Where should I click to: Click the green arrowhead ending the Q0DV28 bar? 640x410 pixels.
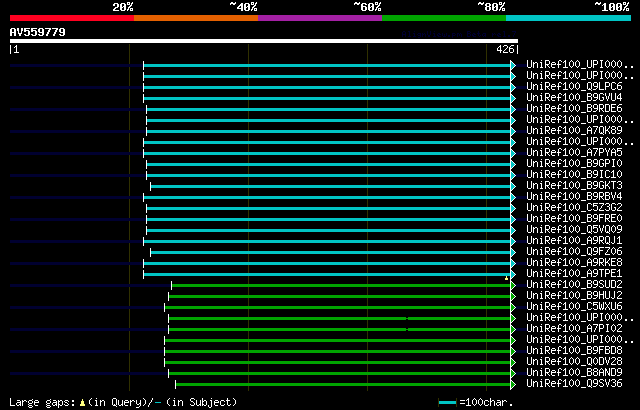click(513, 363)
